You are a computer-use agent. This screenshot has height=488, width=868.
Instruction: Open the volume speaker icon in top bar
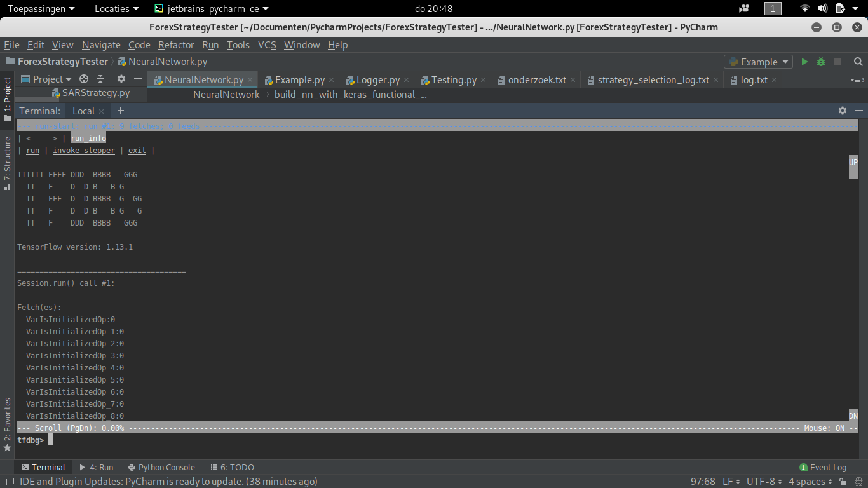(822, 8)
